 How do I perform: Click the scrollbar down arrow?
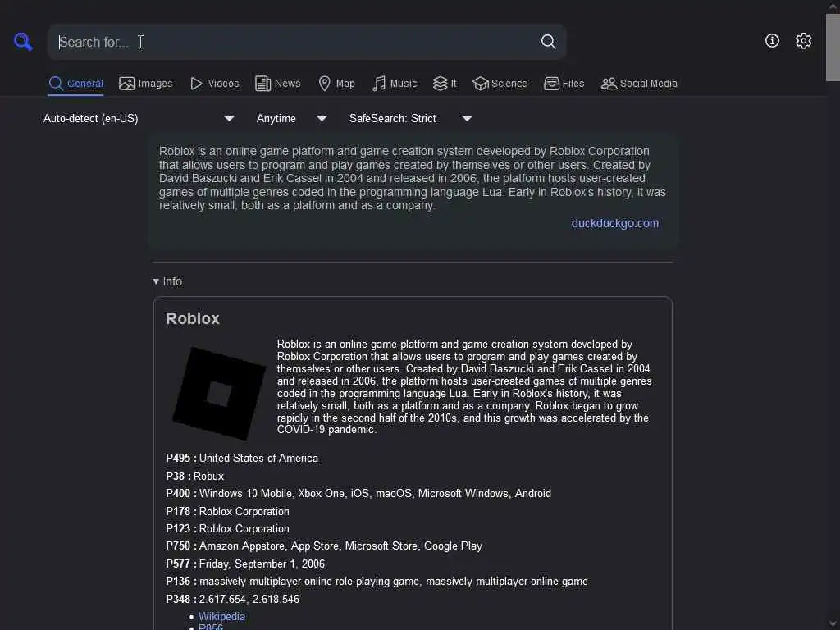(x=833, y=624)
